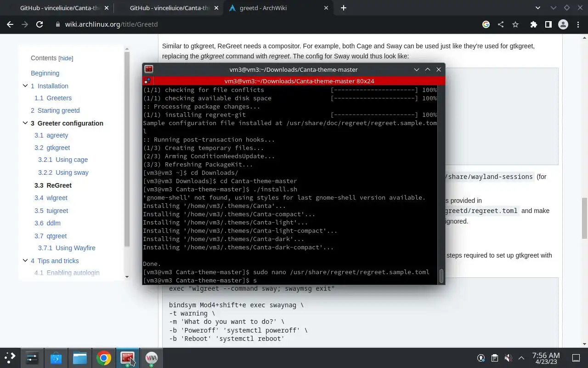Jump to 3.6 ddlm
588x368 pixels.
(x=47, y=223)
